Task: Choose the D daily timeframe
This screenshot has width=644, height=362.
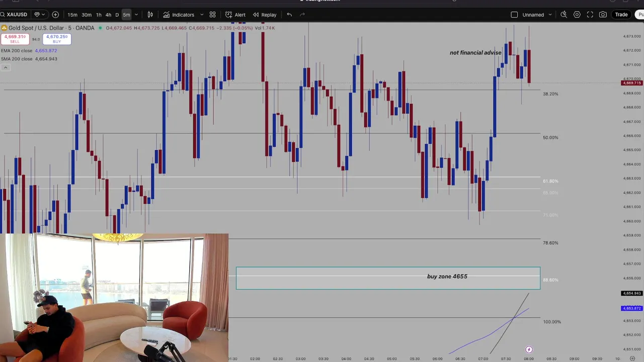Action: [x=117, y=15]
